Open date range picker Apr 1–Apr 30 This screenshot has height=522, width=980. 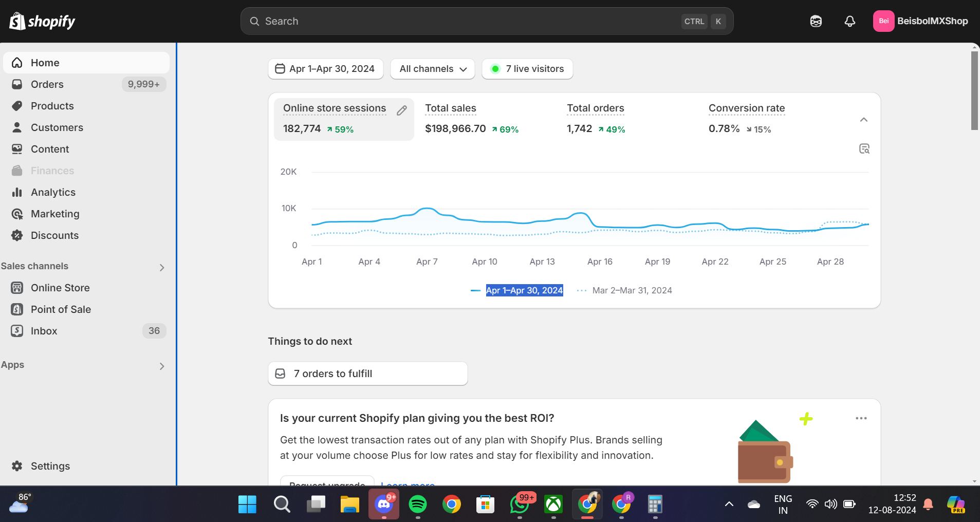326,69
